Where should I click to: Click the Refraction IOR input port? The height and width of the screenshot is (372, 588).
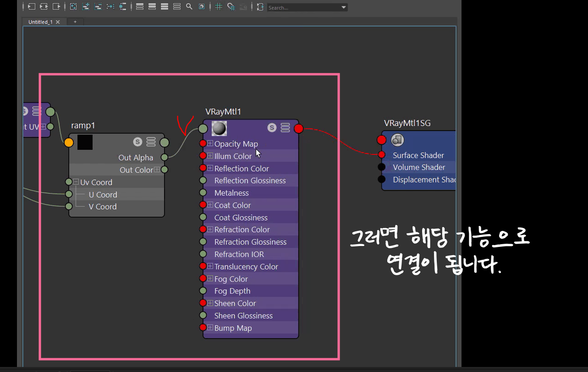click(x=203, y=254)
